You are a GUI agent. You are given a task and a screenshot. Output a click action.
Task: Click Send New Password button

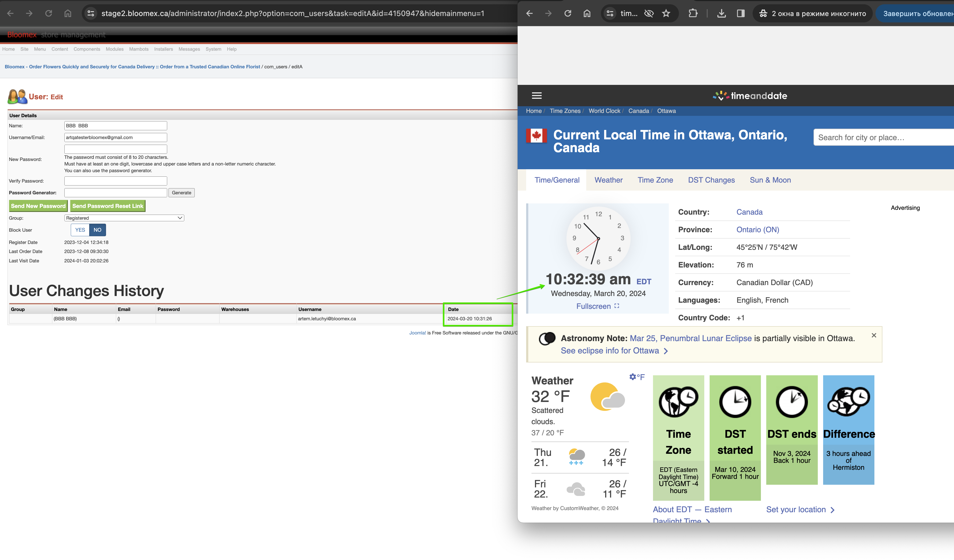click(x=38, y=206)
